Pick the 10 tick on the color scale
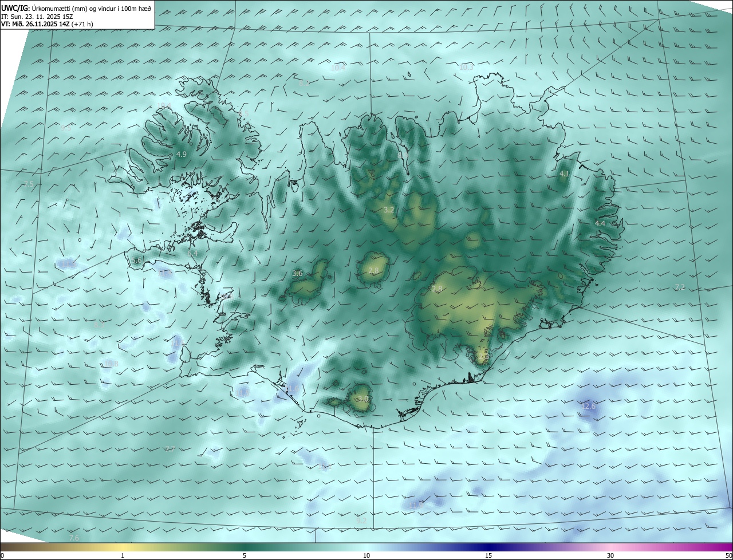This screenshot has width=733, height=560. [366, 555]
